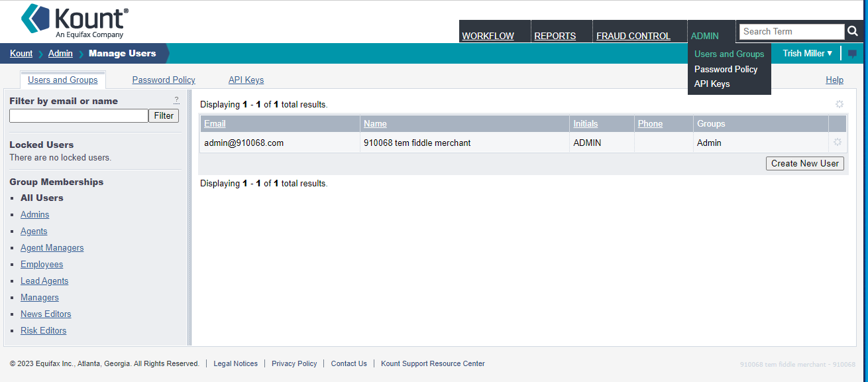The width and height of the screenshot is (868, 382).
Task: Focus the filter by email or name field
Action: point(79,115)
